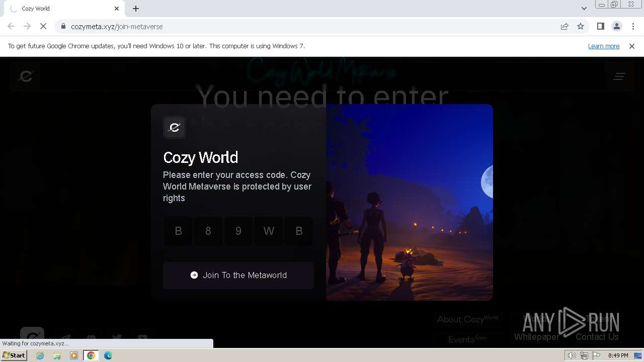Expand the tab search dropdown
This screenshot has width=644, height=362.
584,9
